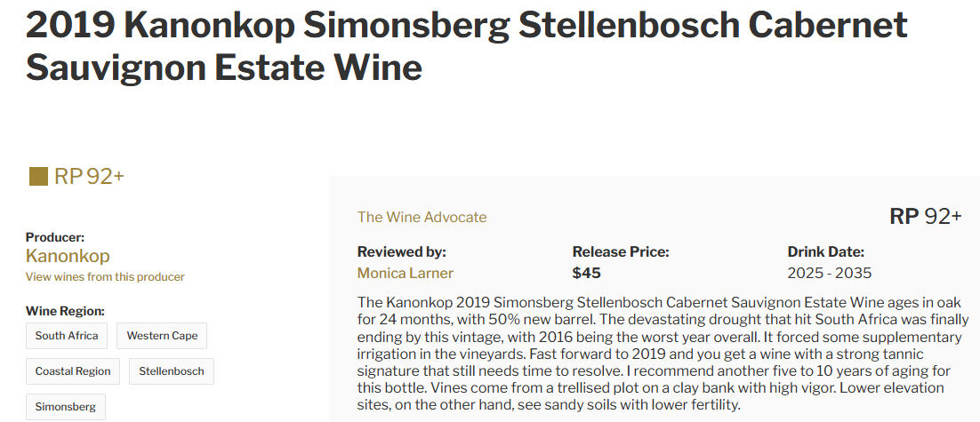The width and height of the screenshot is (980, 422).
Task: Open the Kanonkop producer link
Action: click(x=68, y=256)
